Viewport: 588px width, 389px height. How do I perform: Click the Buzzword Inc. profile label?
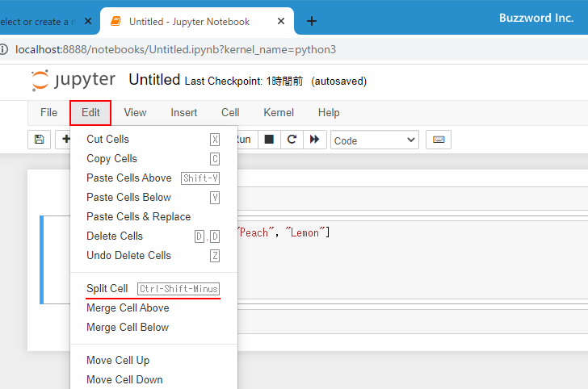click(x=536, y=18)
